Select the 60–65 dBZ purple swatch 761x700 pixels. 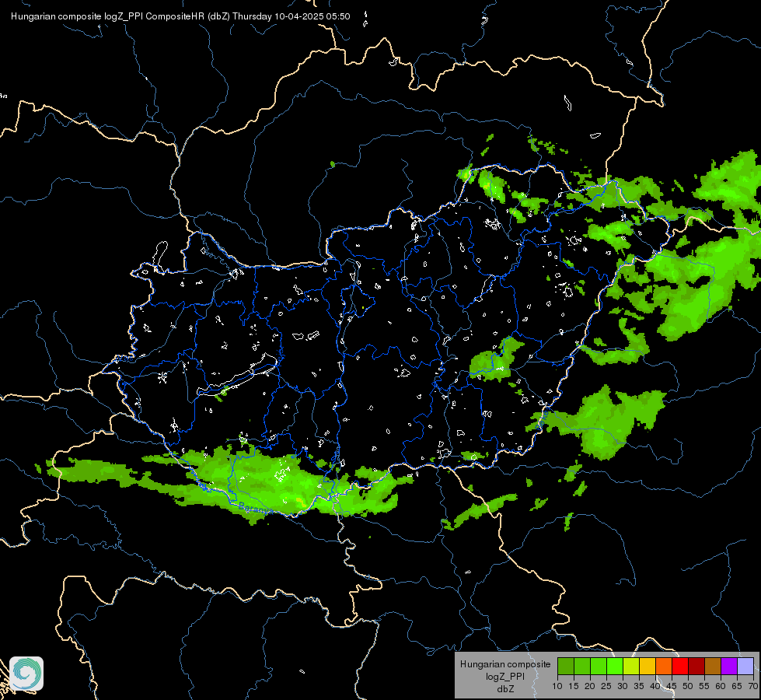pyautogui.click(x=729, y=666)
